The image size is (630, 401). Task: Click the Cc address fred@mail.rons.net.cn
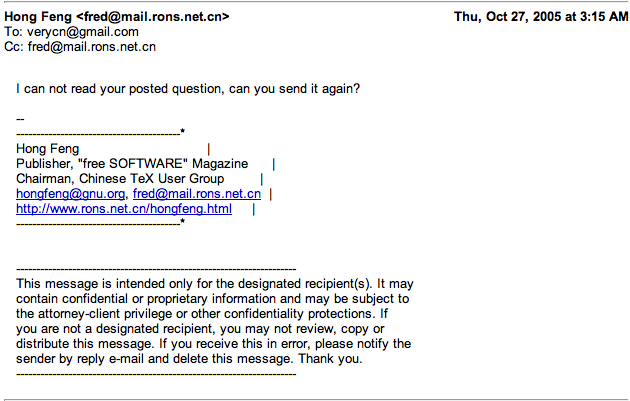[x=92, y=47]
